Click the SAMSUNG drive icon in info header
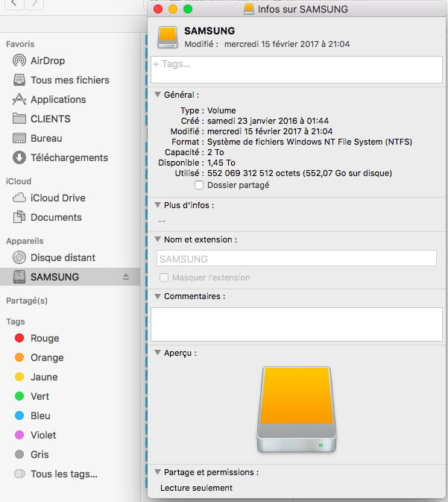This screenshot has width=448, height=502. pyautogui.click(x=168, y=37)
